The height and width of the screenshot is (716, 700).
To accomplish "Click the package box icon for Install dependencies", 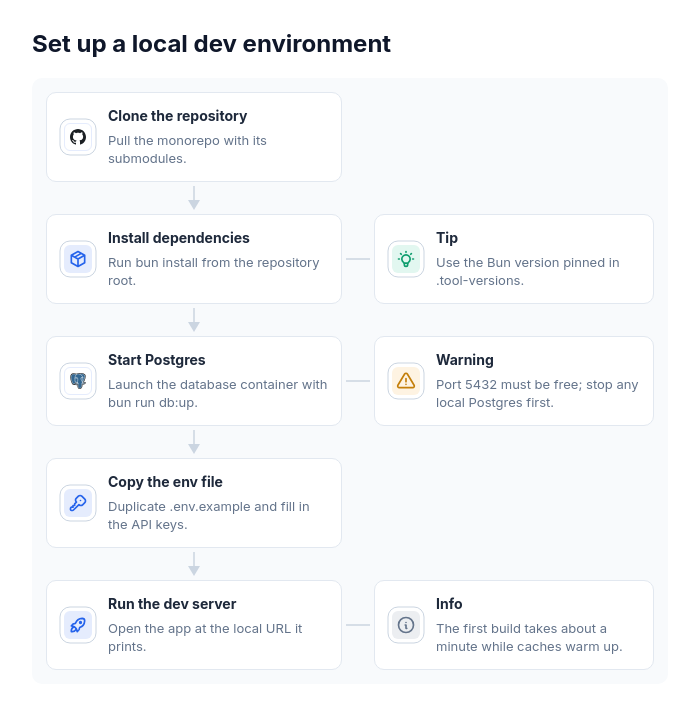I will (x=78, y=259).
